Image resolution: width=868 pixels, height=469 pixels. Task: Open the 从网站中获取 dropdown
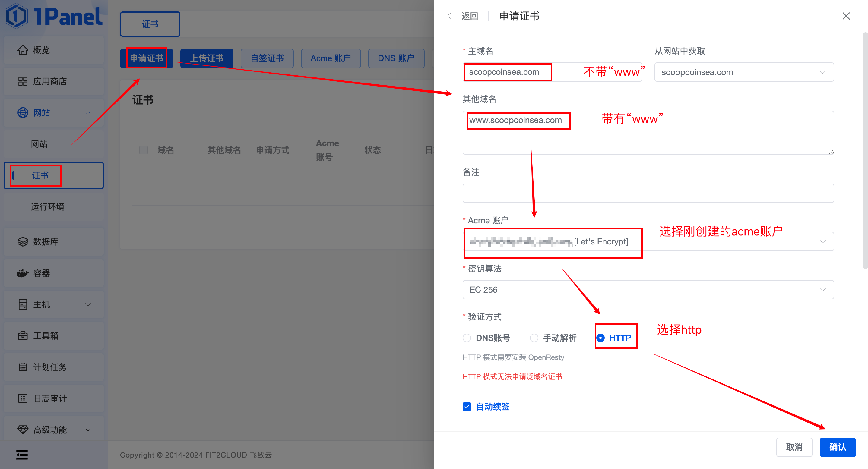[x=744, y=72]
